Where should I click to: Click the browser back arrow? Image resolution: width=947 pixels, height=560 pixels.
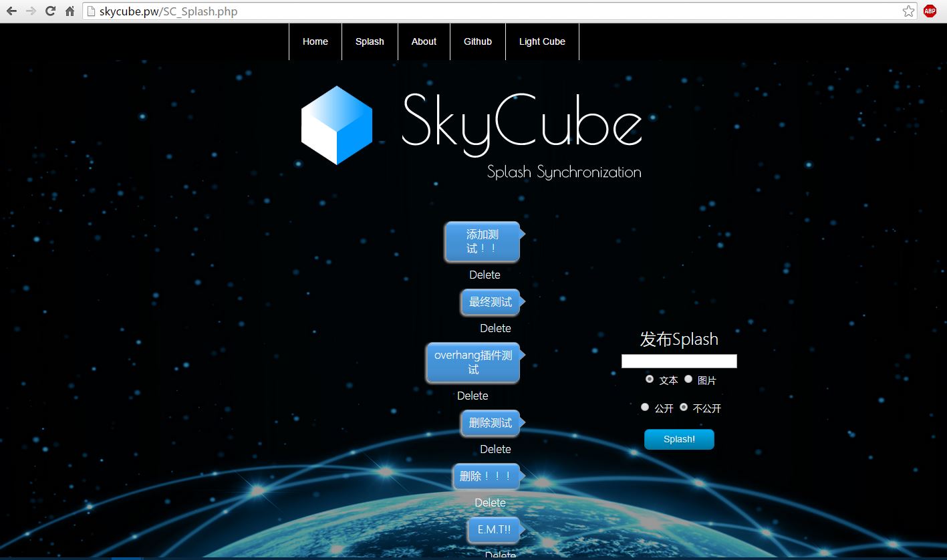pyautogui.click(x=11, y=11)
